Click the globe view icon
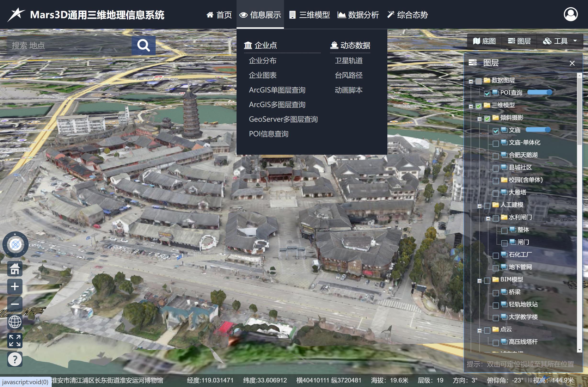 pos(15,322)
